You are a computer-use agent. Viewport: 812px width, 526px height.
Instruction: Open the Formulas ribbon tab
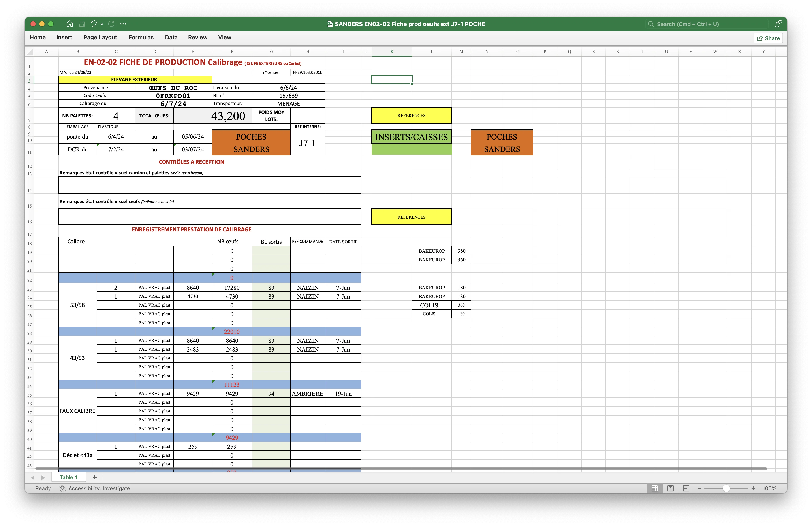141,37
